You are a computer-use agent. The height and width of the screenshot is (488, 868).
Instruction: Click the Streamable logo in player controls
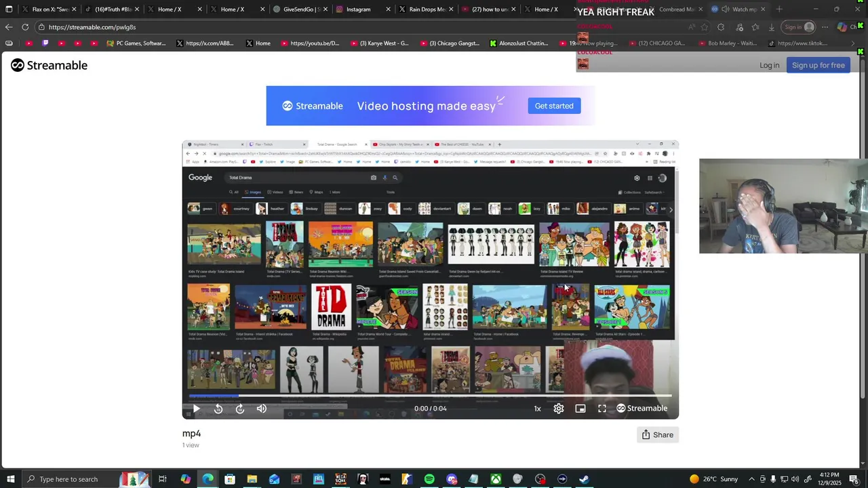pos(642,409)
